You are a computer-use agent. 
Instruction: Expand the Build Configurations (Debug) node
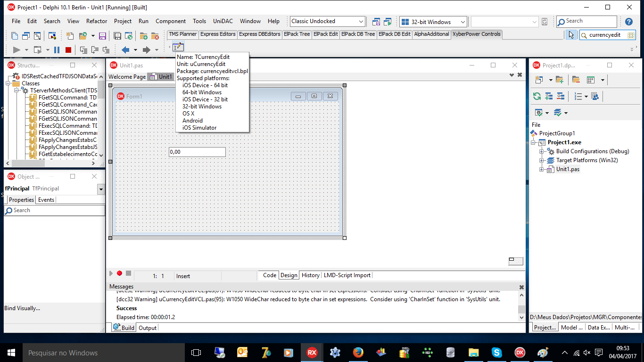point(542,151)
